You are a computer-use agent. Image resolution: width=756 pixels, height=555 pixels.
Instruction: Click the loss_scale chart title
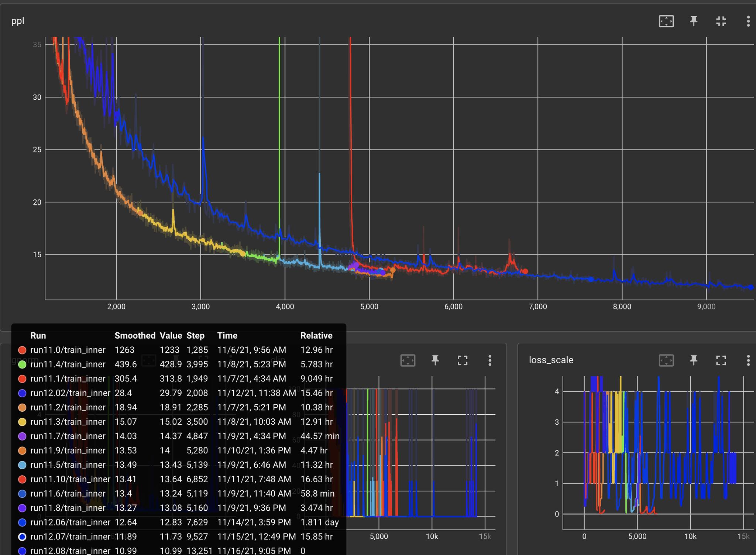click(551, 360)
